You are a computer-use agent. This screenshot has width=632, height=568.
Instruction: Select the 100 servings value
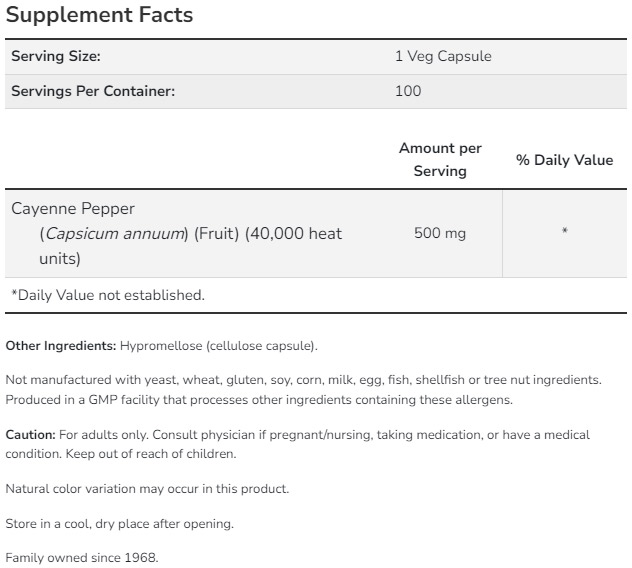[x=408, y=91]
